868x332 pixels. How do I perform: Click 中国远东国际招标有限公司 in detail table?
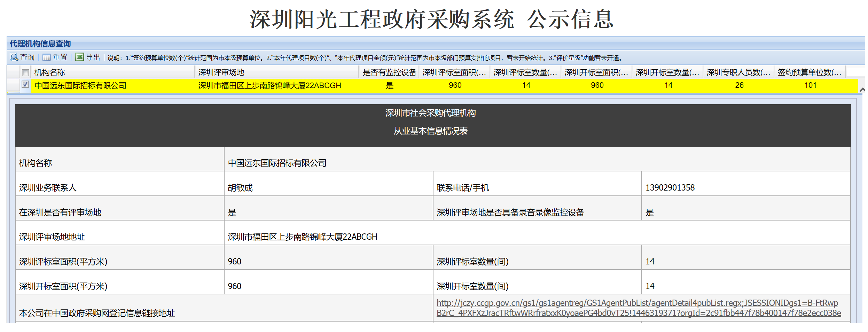[x=277, y=163]
